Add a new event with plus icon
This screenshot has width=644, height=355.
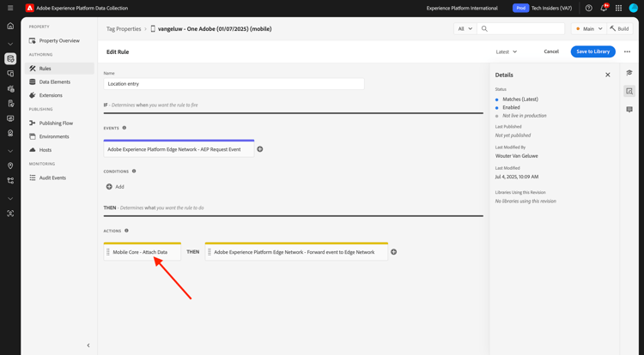click(260, 149)
